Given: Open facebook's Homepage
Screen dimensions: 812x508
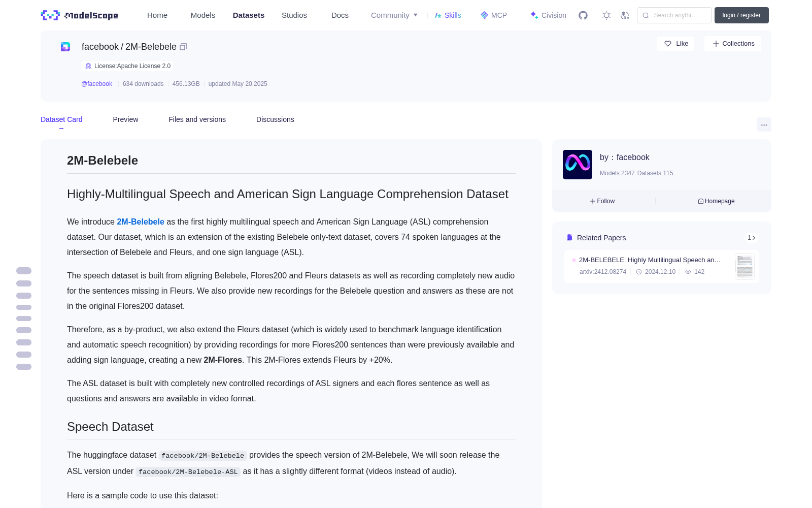Looking at the screenshot, I should click(716, 201).
